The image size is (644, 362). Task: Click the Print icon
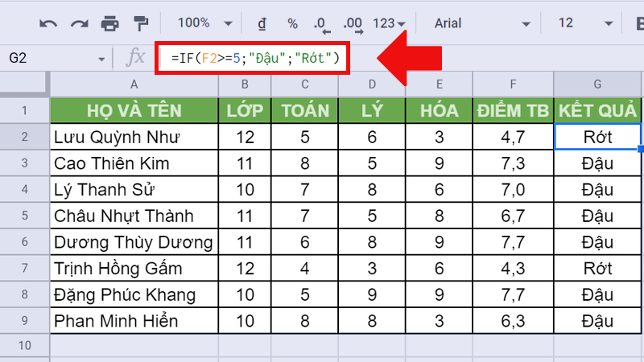[109, 23]
